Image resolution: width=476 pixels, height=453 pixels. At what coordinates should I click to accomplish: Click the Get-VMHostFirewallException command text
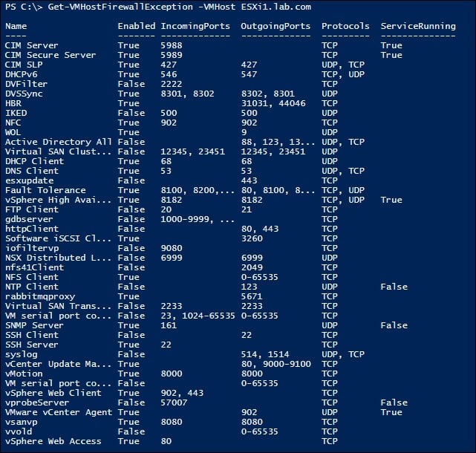[120, 7]
